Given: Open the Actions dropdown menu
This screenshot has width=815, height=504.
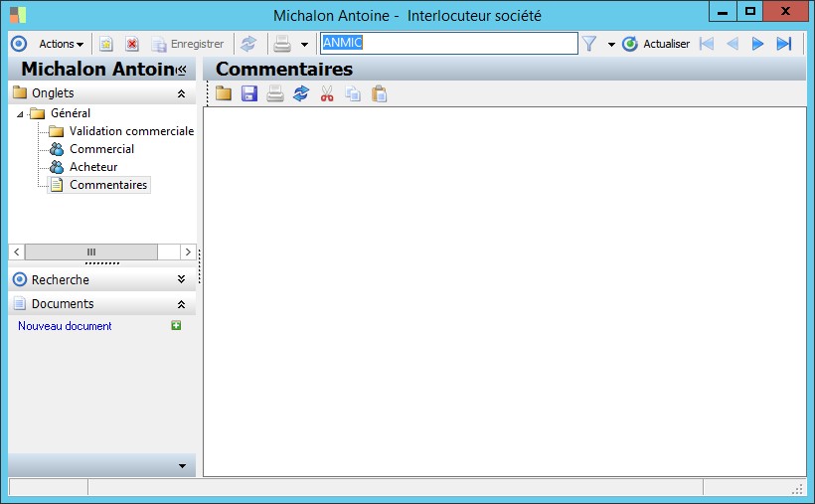Looking at the screenshot, I should 62,44.
